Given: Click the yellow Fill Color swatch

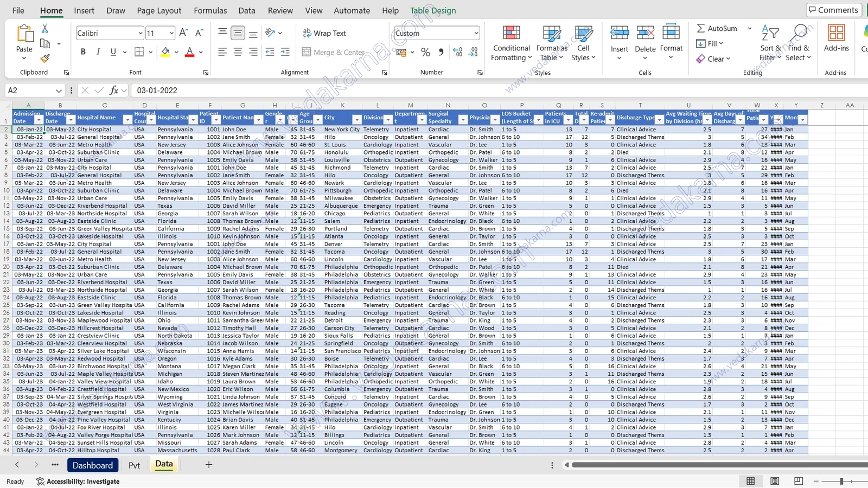Looking at the screenshot, I should [165, 52].
